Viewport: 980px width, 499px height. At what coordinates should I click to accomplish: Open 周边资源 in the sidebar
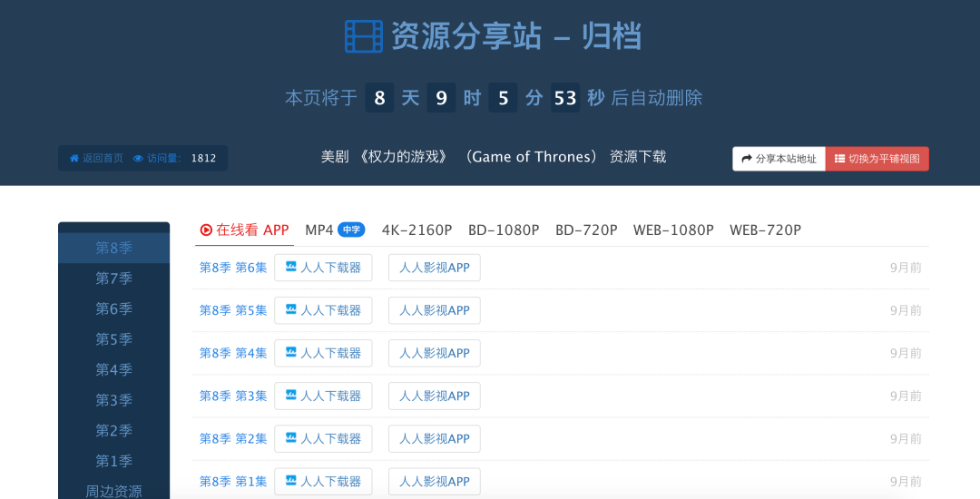click(113, 491)
